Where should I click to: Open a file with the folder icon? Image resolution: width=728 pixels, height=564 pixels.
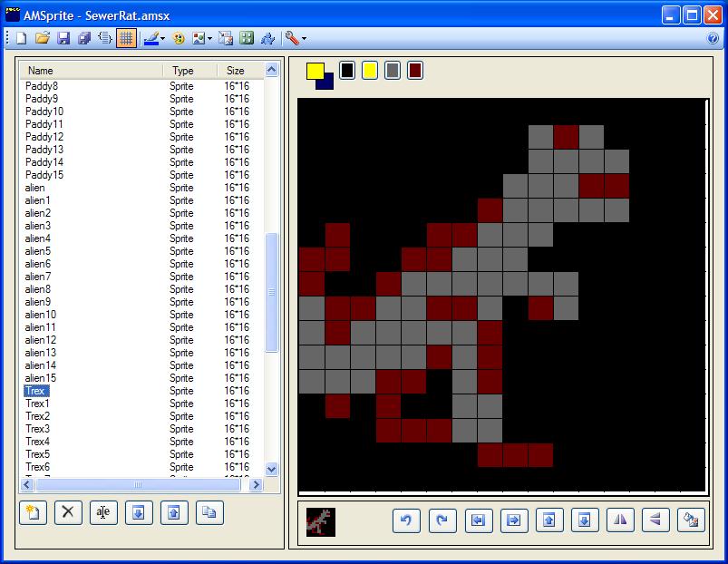[43, 38]
